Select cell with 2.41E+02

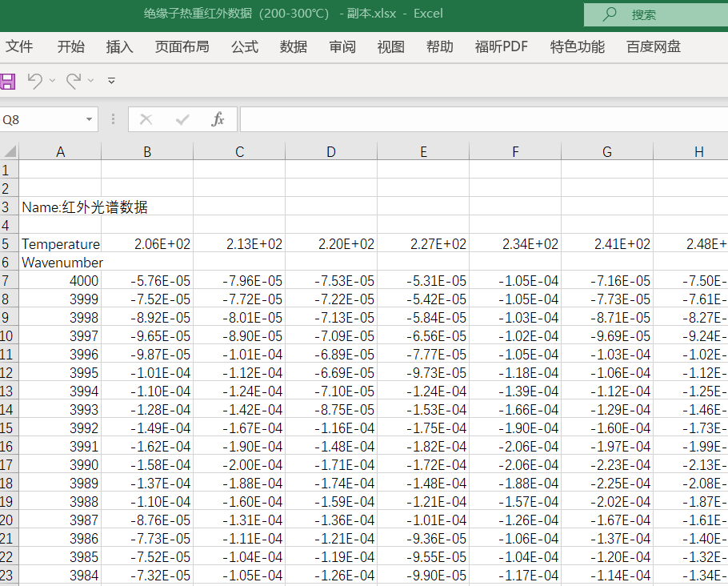tap(607, 243)
